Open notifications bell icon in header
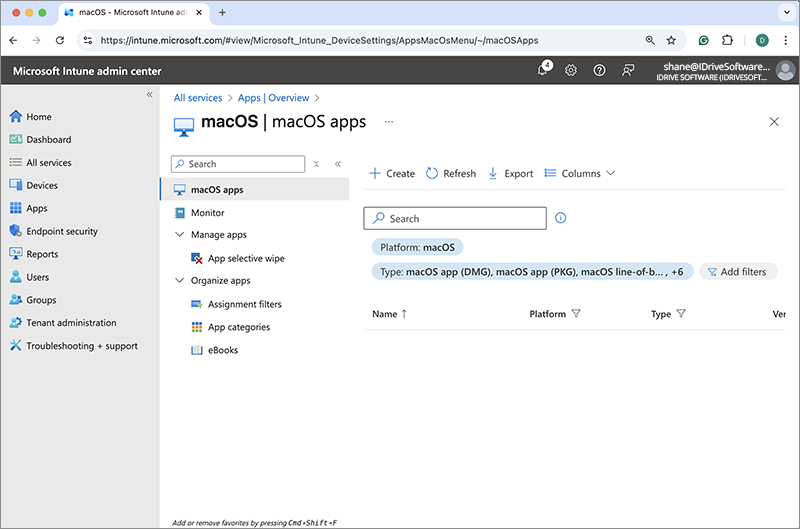This screenshot has height=529, width=800. click(x=543, y=70)
